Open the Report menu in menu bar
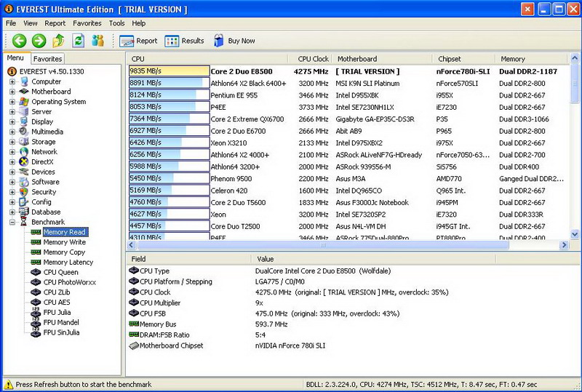 [x=55, y=23]
